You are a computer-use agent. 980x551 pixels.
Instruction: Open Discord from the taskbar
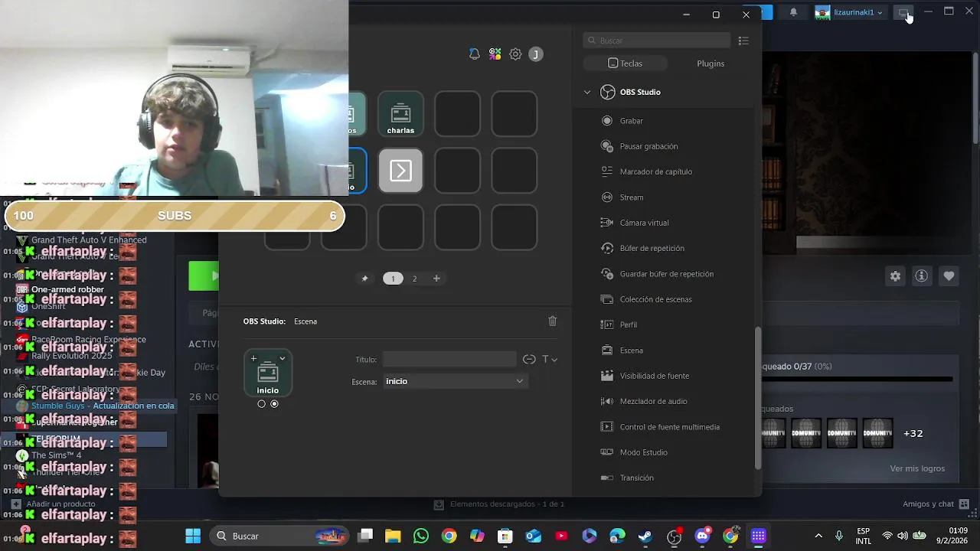(702, 536)
